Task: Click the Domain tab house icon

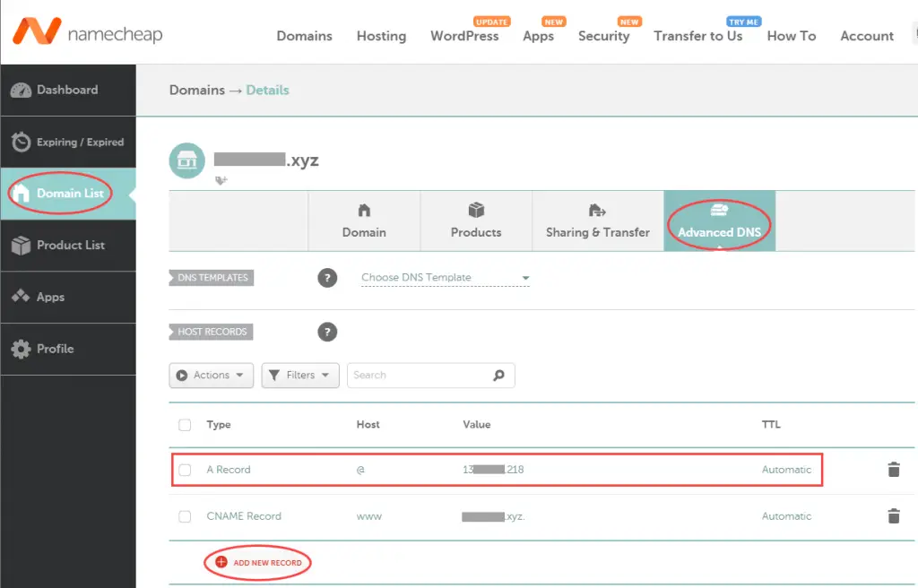Action: pyautogui.click(x=364, y=210)
